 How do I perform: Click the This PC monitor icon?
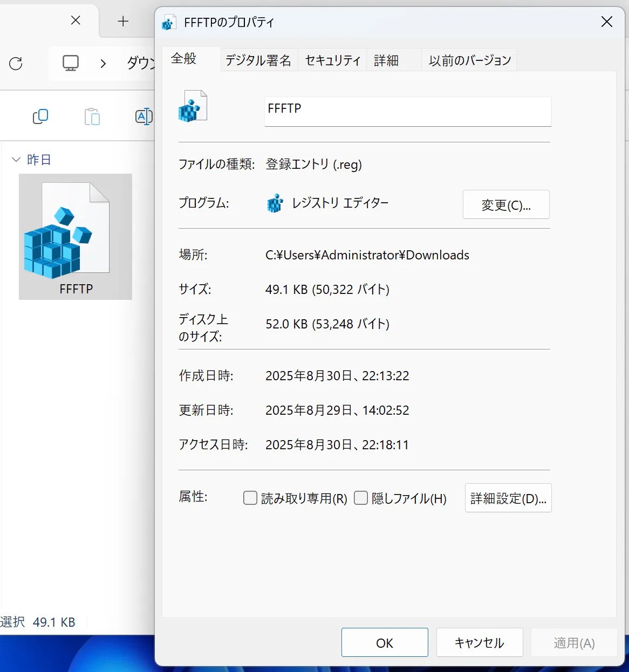pos(71,64)
